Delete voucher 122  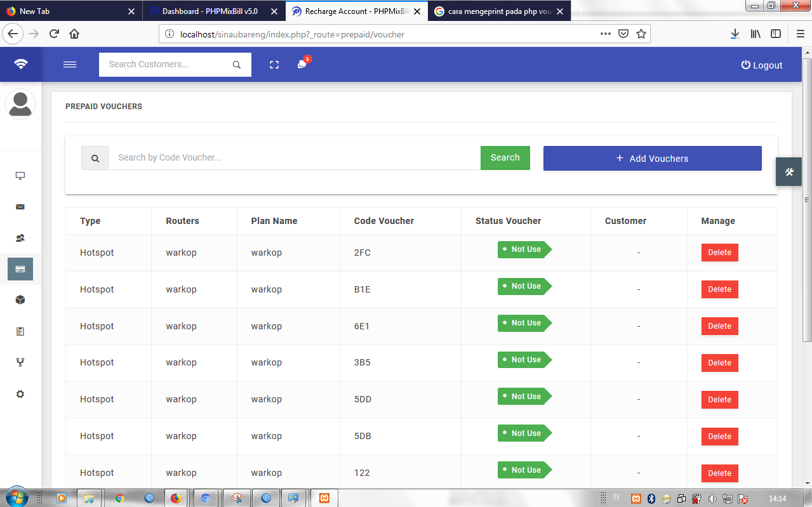point(720,473)
